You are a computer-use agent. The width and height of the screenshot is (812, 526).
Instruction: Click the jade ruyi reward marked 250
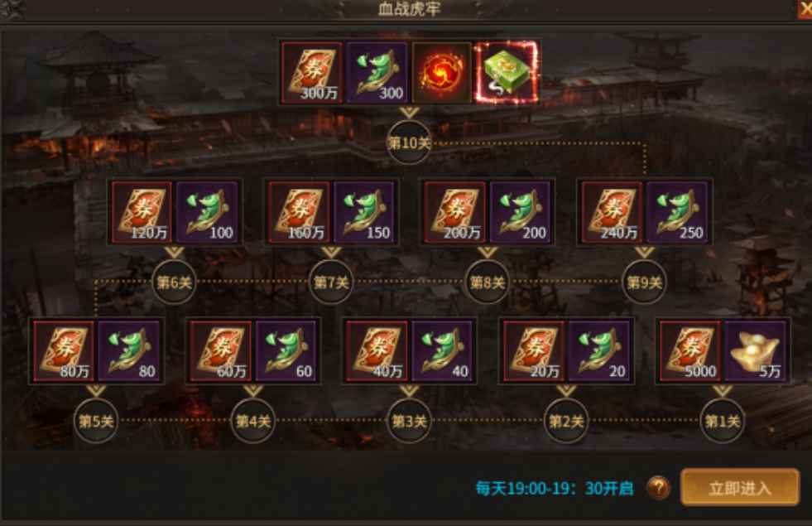pos(677,212)
